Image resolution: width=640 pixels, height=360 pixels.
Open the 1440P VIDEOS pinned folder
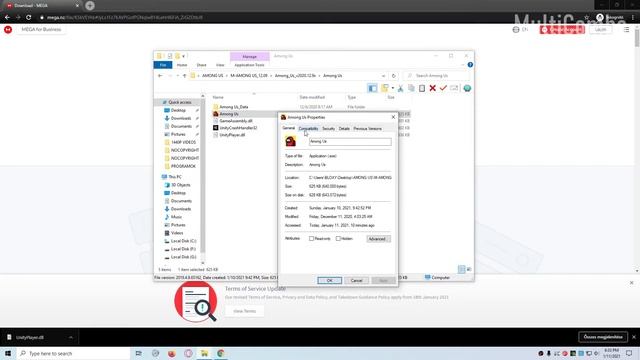(x=183, y=142)
